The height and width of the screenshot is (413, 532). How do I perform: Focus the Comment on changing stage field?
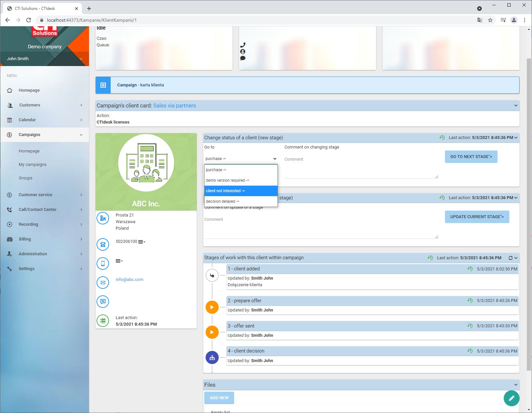pyautogui.click(x=361, y=167)
